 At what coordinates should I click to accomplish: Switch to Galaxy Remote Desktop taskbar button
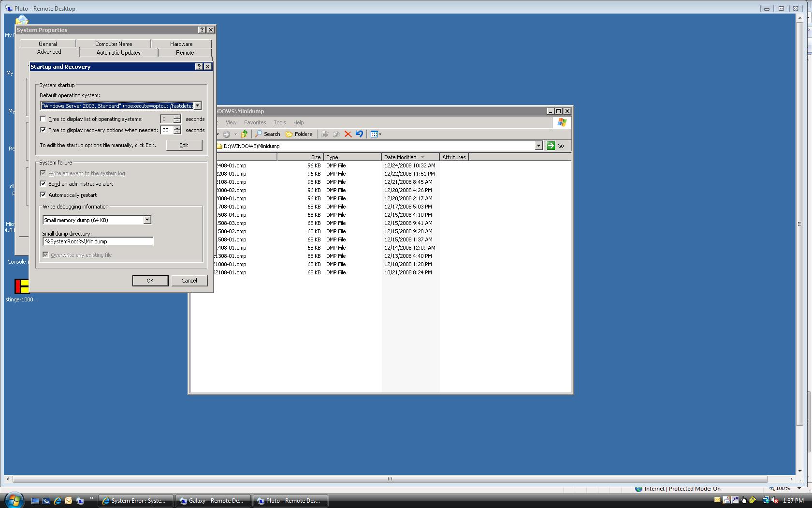pyautogui.click(x=213, y=501)
